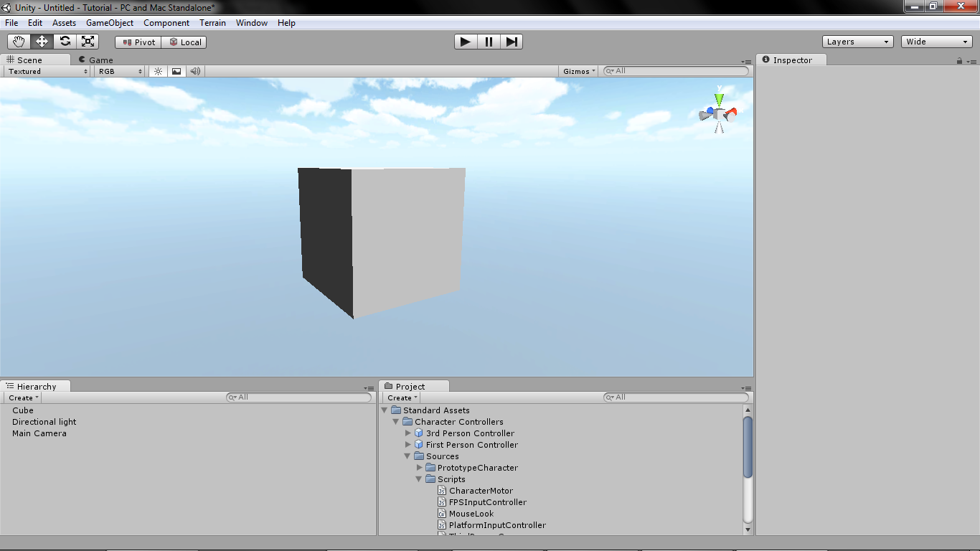The width and height of the screenshot is (980, 551).
Task: Open the Textured draw mode dropdown
Action: [47, 71]
